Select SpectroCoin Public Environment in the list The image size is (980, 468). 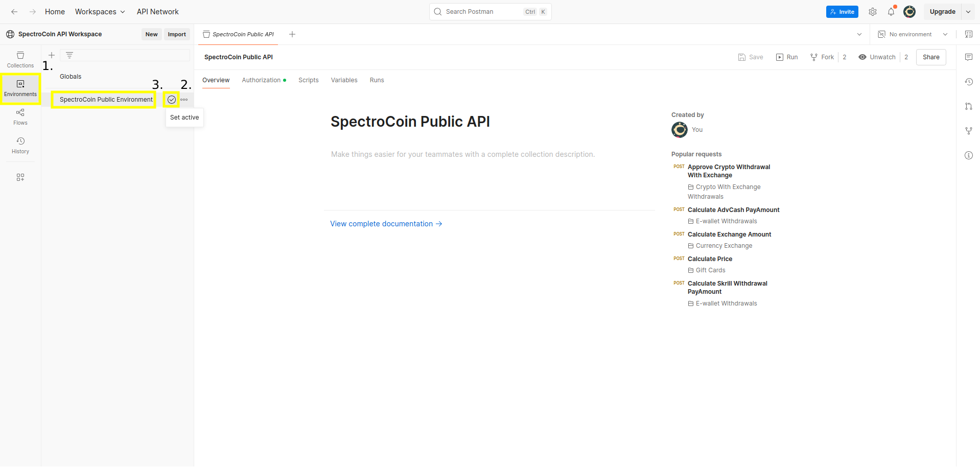point(106,100)
